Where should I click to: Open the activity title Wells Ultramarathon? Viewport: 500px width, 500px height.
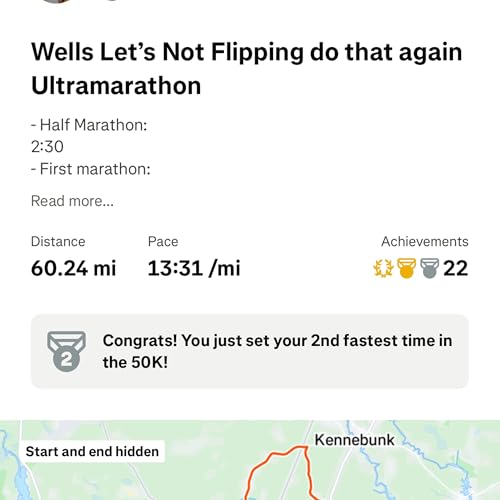point(247,69)
